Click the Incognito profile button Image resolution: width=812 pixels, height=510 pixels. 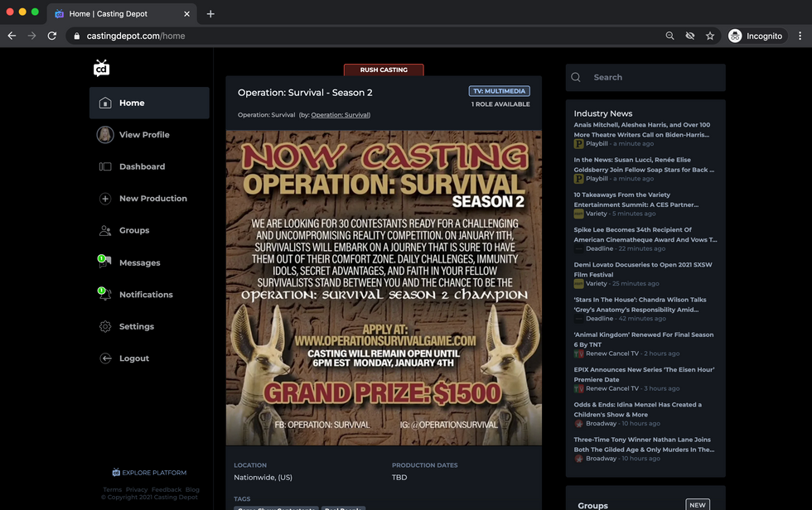coord(756,36)
